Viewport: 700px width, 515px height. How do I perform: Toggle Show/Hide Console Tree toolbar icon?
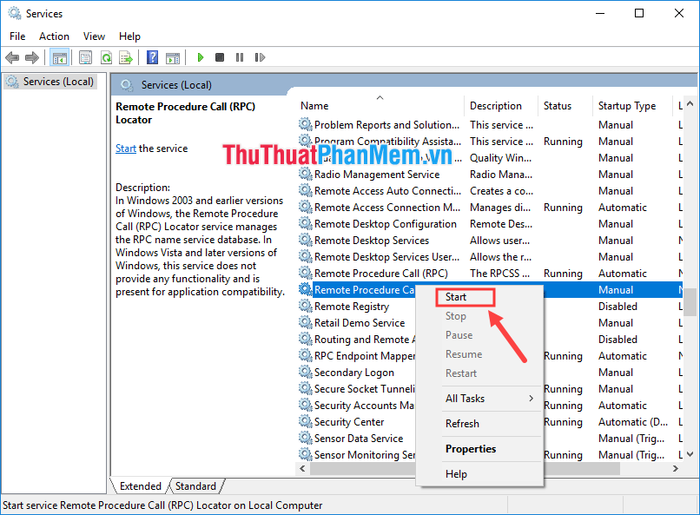[x=60, y=58]
